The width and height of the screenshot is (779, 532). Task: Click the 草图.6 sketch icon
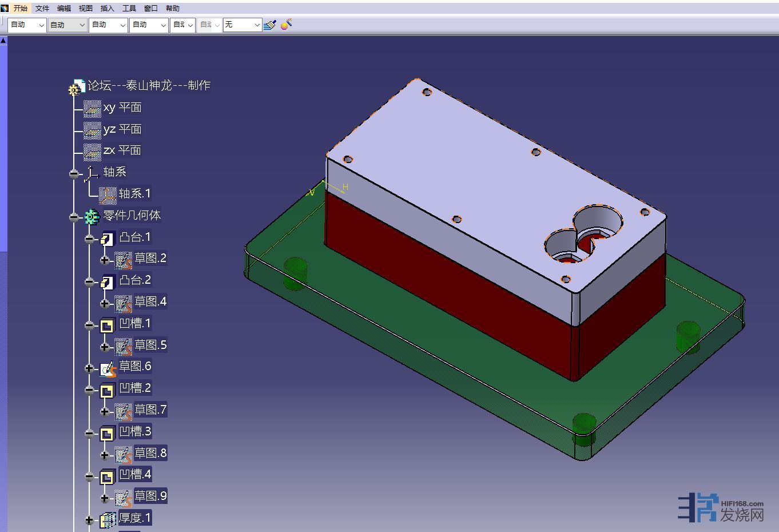(x=108, y=368)
